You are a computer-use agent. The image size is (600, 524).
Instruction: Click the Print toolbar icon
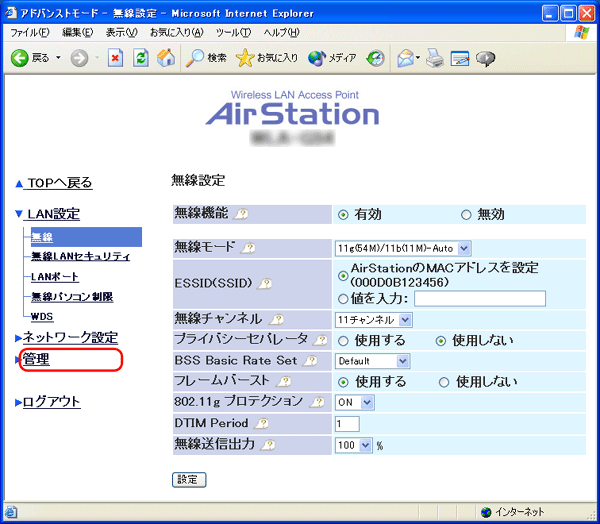[x=434, y=58]
